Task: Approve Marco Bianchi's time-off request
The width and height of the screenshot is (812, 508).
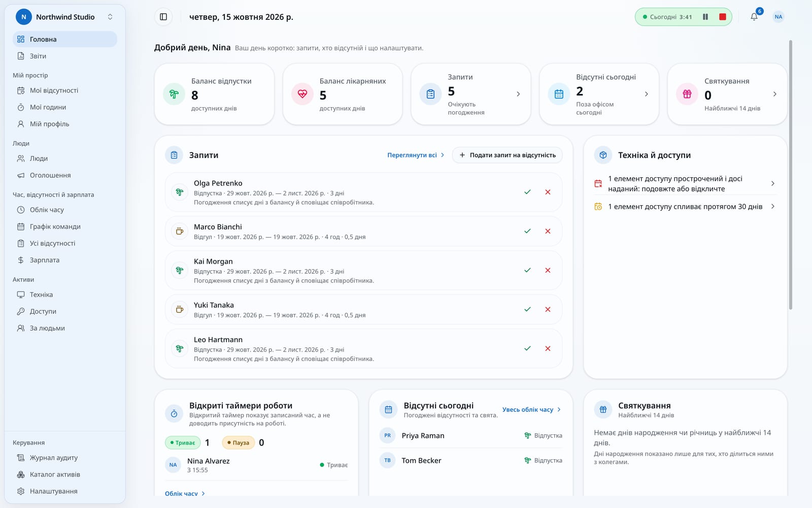Action: pyautogui.click(x=527, y=231)
